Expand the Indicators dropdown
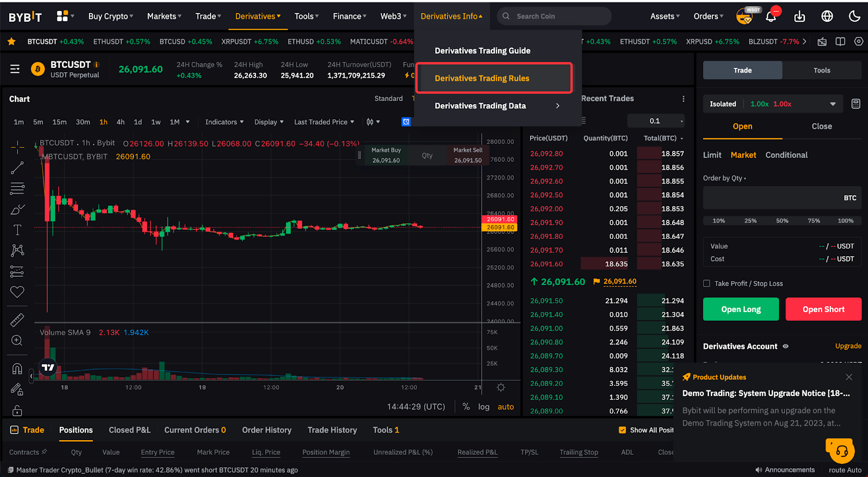Image resolution: width=868 pixels, height=477 pixels. (224, 122)
